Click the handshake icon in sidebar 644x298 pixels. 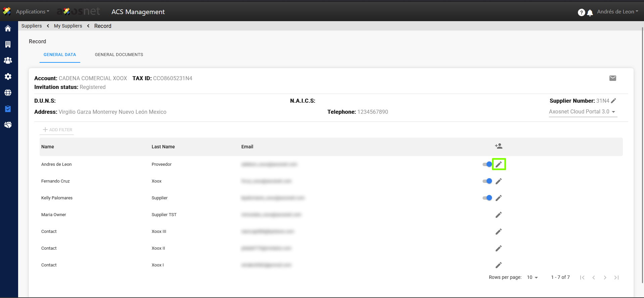pos(8,125)
